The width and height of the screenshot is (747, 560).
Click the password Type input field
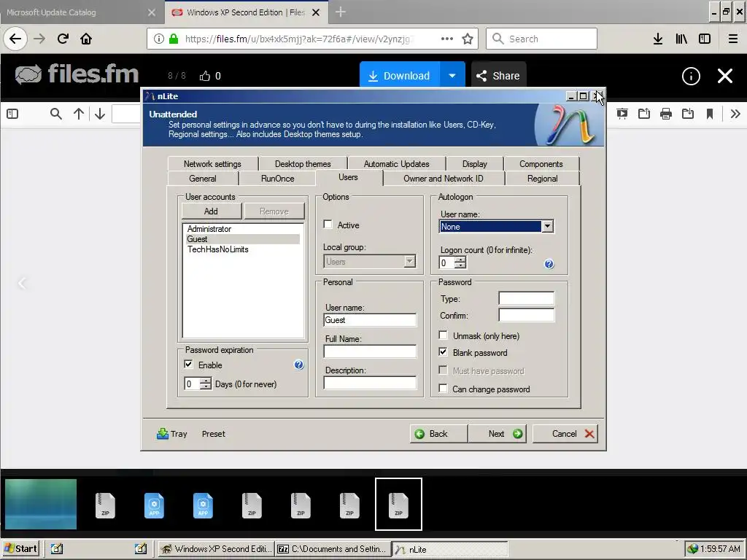click(527, 298)
